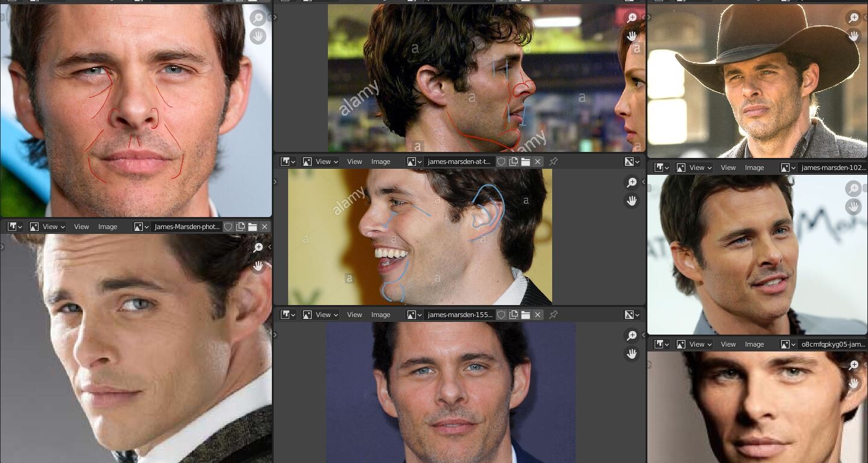Image resolution: width=868 pixels, height=463 pixels.
Task: Open display channels dropdown in james-marsden-155 header
Action: point(632,315)
